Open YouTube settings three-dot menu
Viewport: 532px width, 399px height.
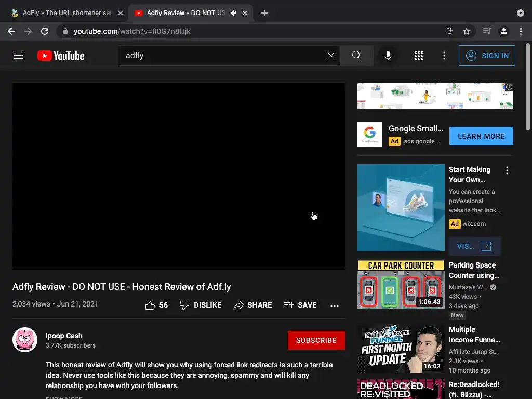coord(444,56)
